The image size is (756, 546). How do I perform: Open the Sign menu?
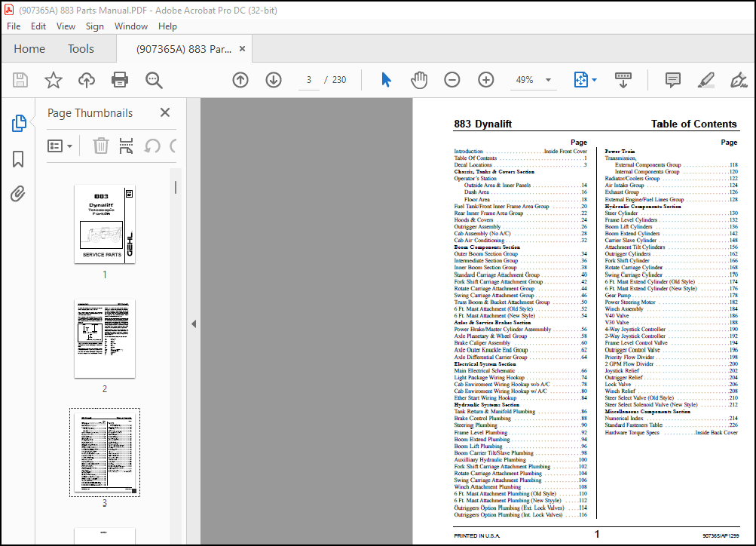pos(94,26)
